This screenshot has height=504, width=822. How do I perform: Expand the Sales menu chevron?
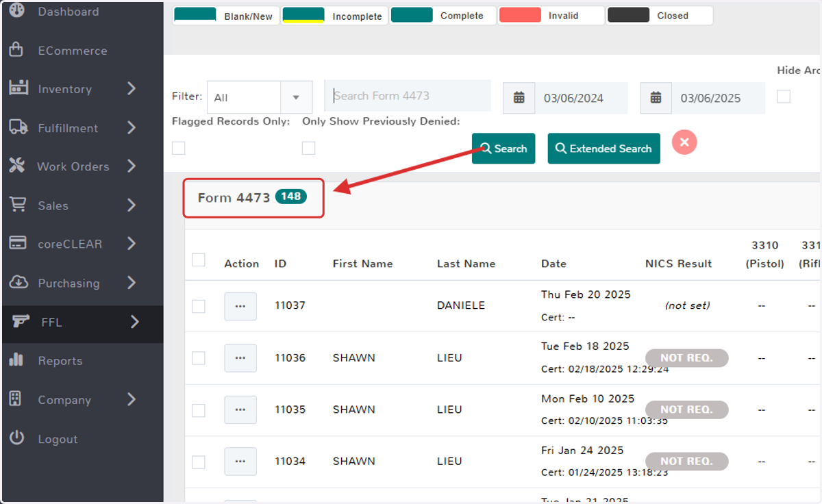132,205
